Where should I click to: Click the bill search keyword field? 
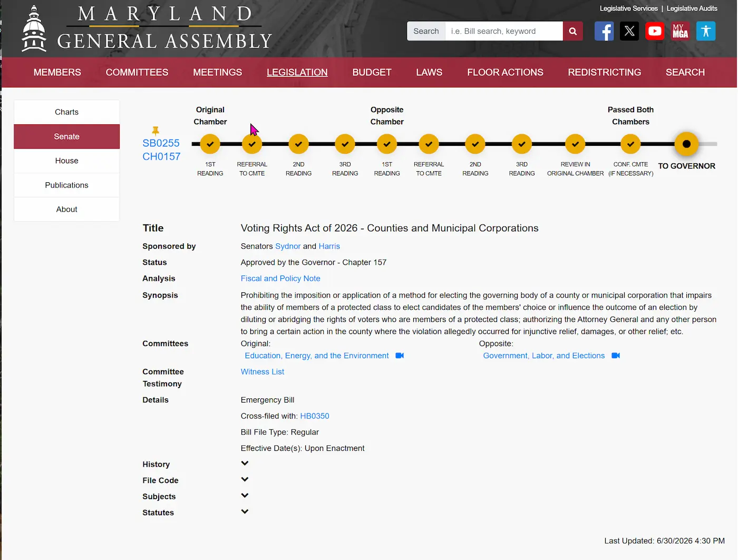[x=504, y=31]
